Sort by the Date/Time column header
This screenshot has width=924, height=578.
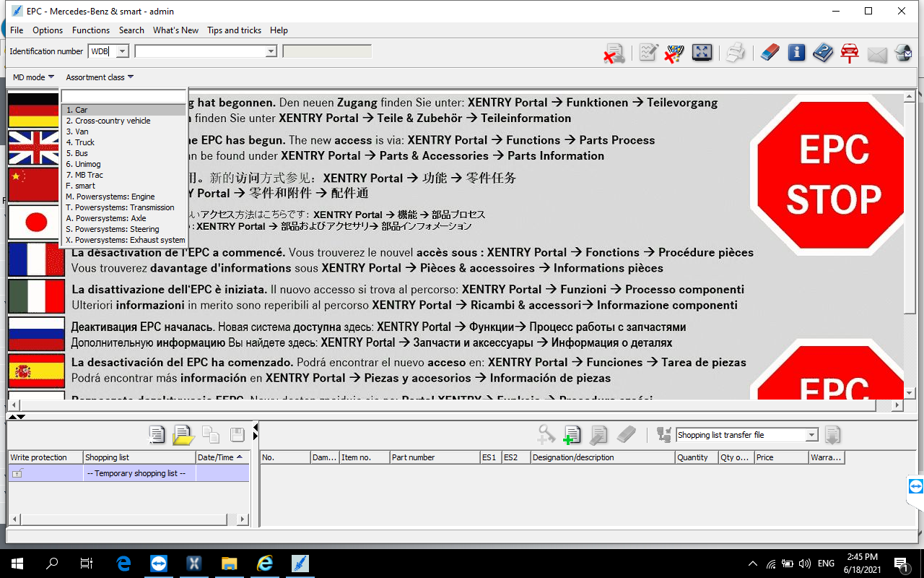point(222,457)
